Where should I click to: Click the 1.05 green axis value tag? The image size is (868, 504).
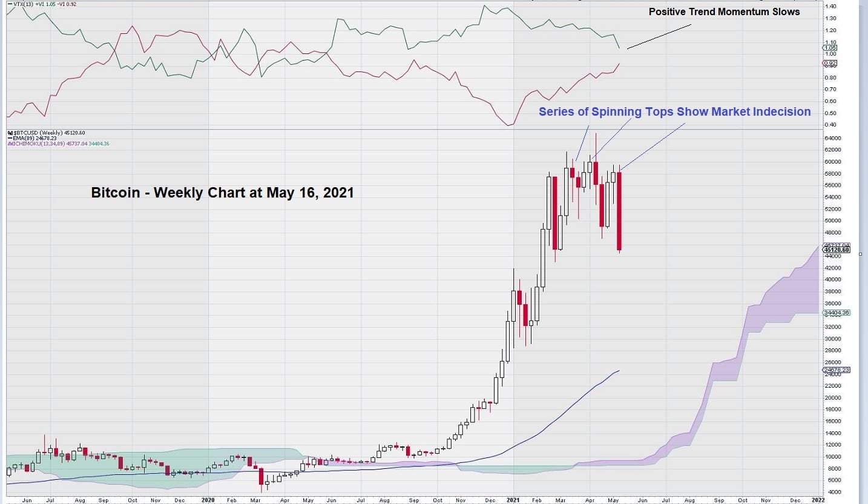(829, 47)
